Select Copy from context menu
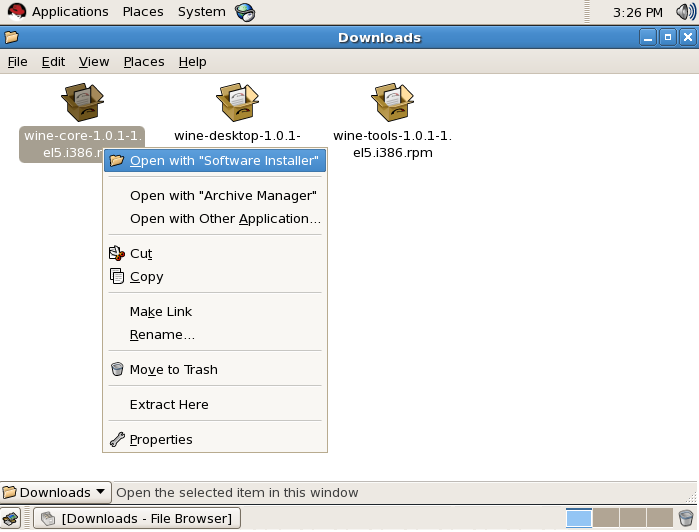 [215, 276]
